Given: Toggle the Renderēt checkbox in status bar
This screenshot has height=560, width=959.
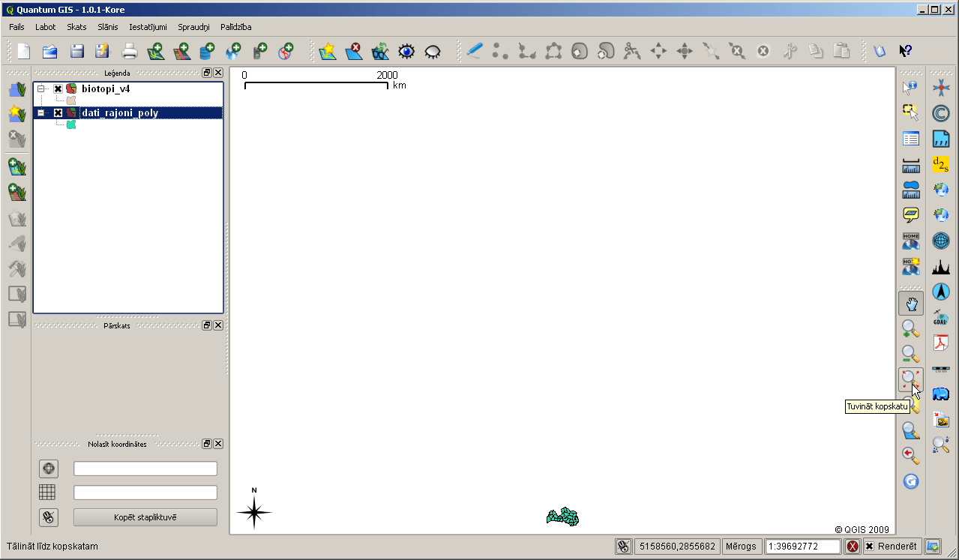Looking at the screenshot, I should [x=870, y=547].
